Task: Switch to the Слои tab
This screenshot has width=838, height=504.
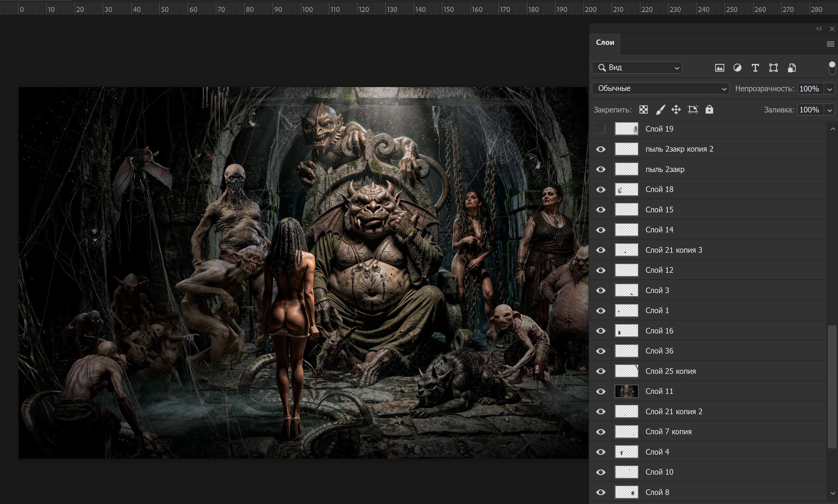Action: click(605, 42)
